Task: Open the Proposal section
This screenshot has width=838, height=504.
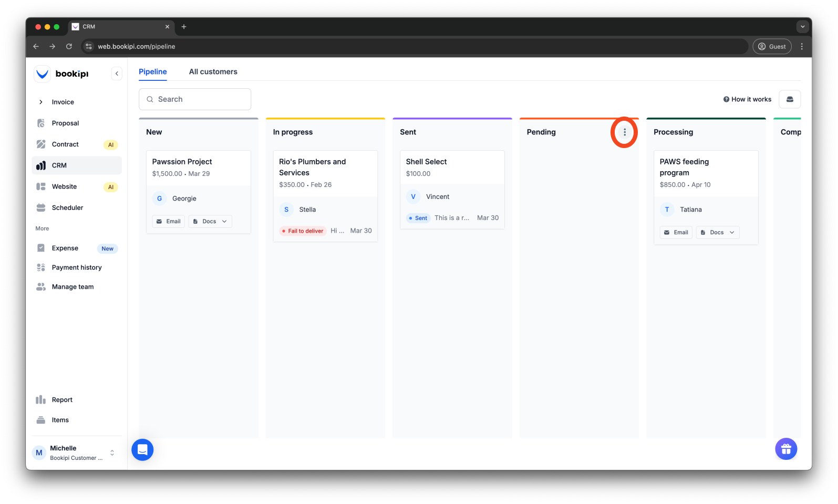Action: (x=77, y=123)
